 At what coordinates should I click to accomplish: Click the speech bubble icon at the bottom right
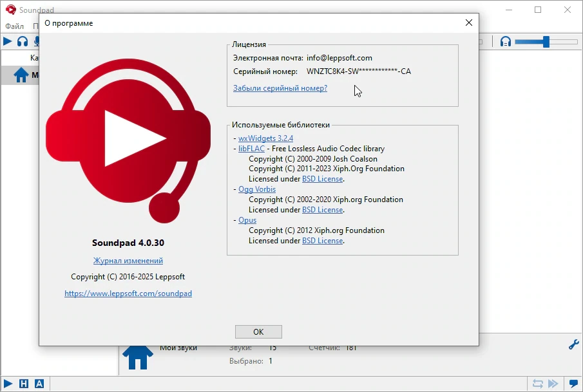[574, 384]
